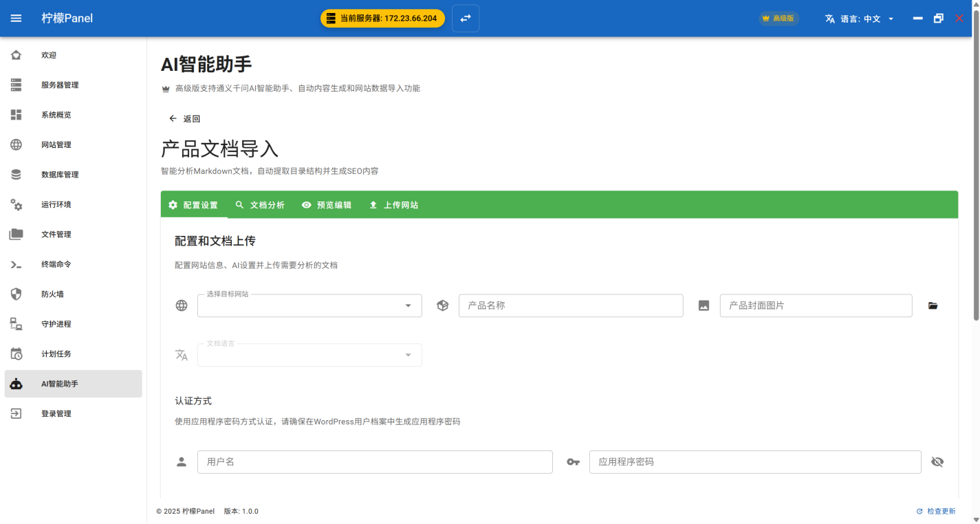The width and height of the screenshot is (980, 524).
Task: Click the 返回 back button
Action: [184, 119]
